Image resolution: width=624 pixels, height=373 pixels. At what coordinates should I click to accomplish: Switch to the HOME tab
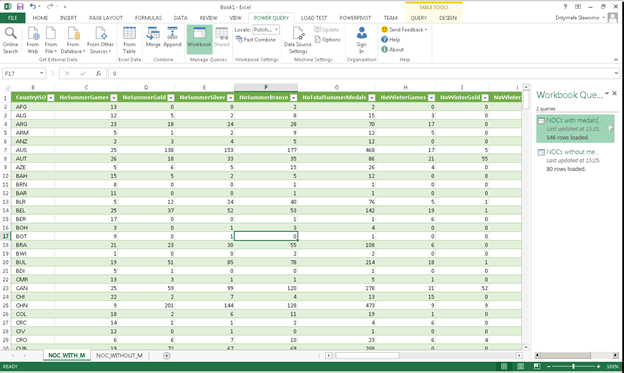(40, 18)
